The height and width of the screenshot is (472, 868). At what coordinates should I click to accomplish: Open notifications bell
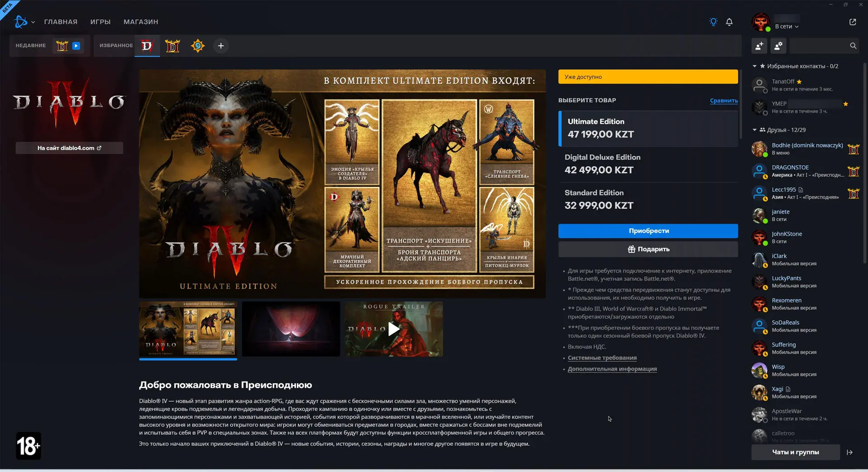point(729,22)
